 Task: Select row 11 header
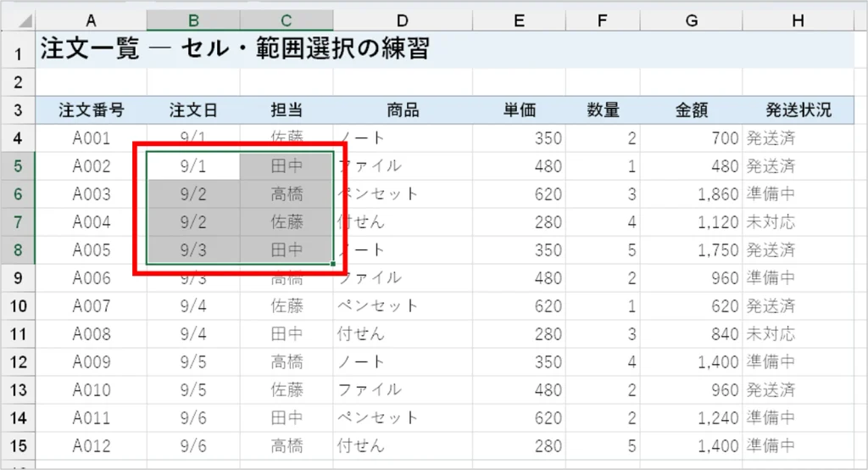pyautogui.click(x=18, y=333)
